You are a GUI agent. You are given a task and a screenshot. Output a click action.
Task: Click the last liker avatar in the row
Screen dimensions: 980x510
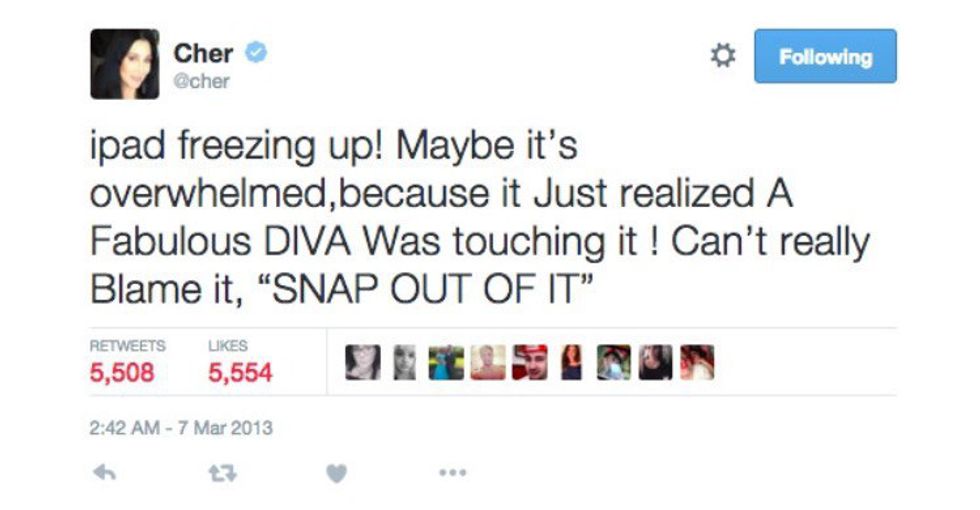tap(698, 362)
